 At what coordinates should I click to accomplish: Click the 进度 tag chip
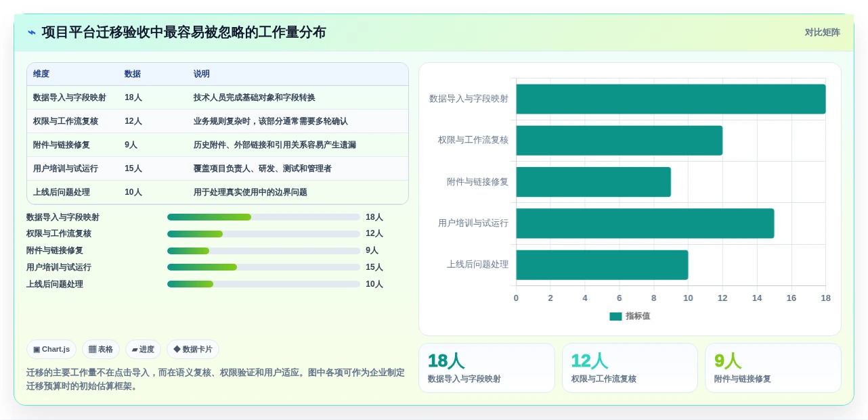coord(143,350)
